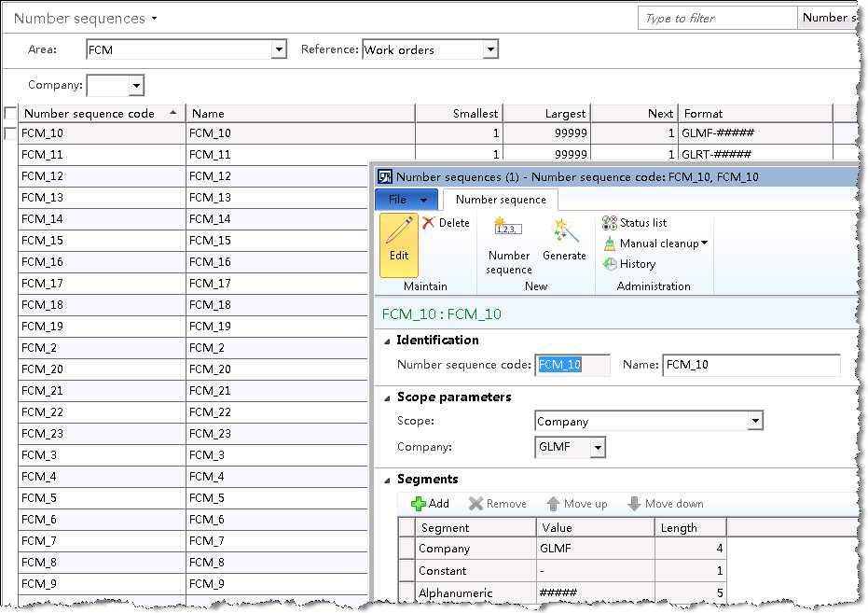This screenshot has height=613, width=868.
Task: Select the FCM_2 code cell
Action: pos(102,348)
